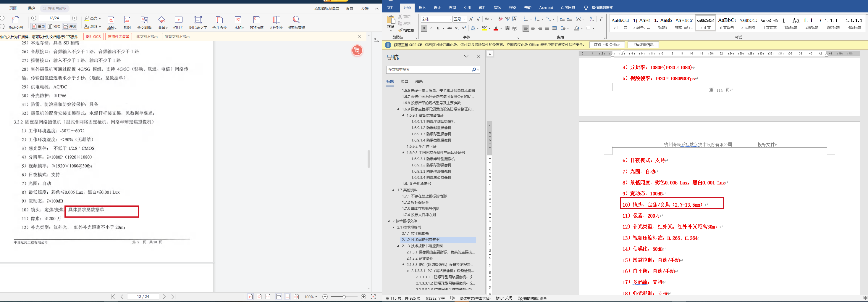Switch to the Results (结果) navigation tab

coord(419,81)
